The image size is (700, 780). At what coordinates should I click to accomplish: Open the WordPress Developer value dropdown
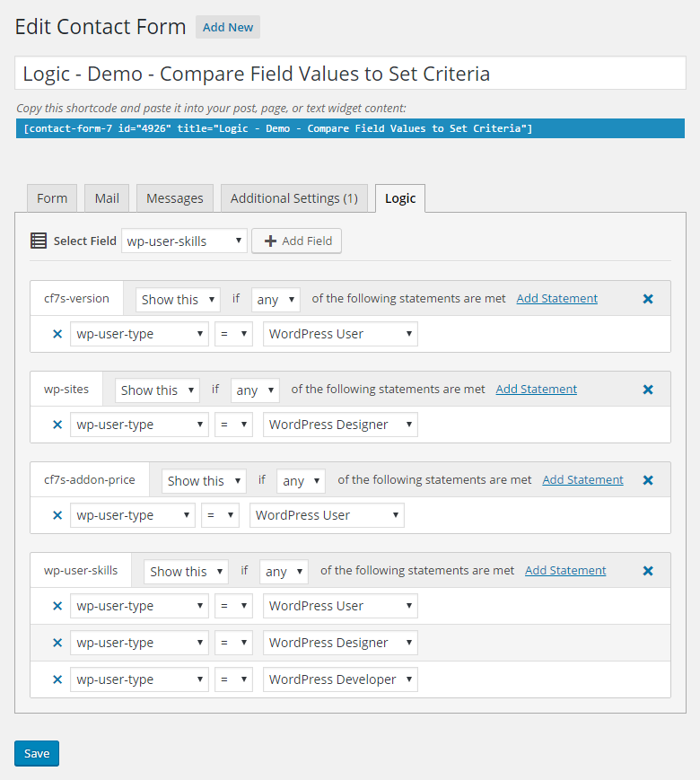click(x=340, y=679)
